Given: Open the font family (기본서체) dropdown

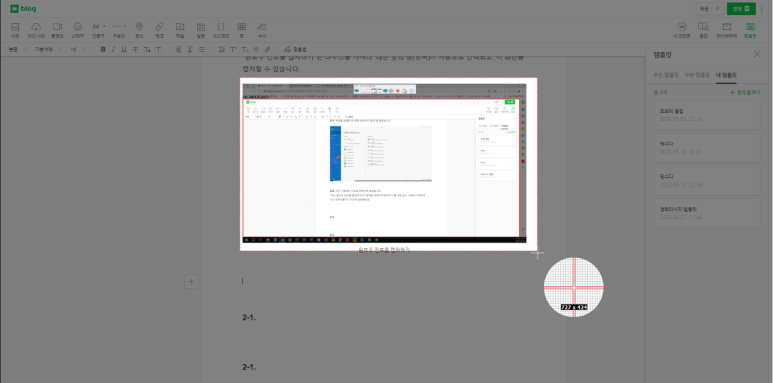Looking at the screenshot, I should click(x=48, y=49).
